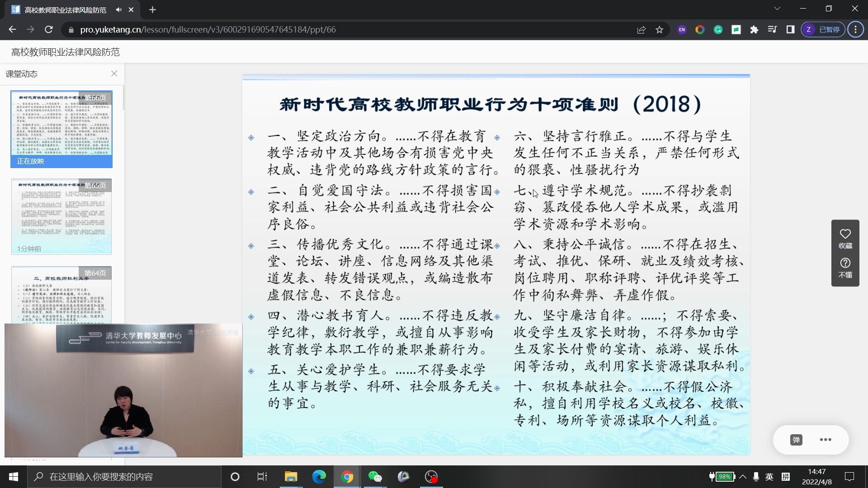Open the three-dots more options menu

tap(826, 440)
